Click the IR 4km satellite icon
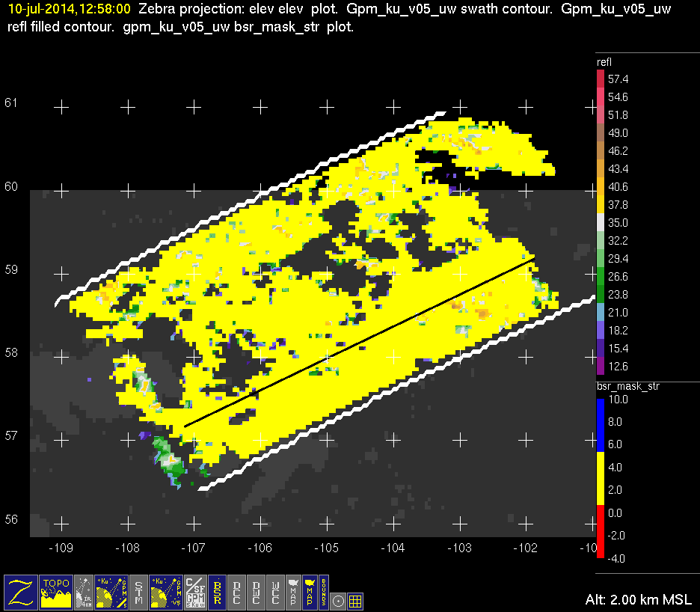This screenshot has height=612, width=700. tap(85, 591)
